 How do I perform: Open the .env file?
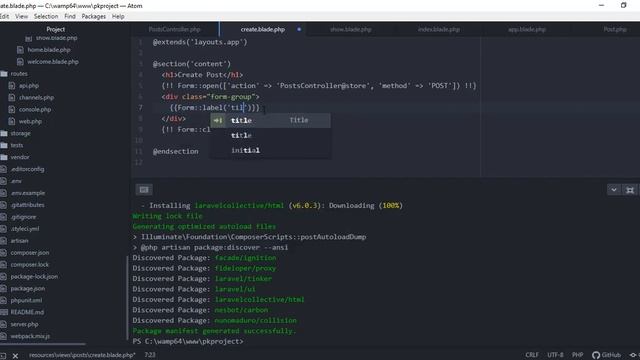pos(16,181)
